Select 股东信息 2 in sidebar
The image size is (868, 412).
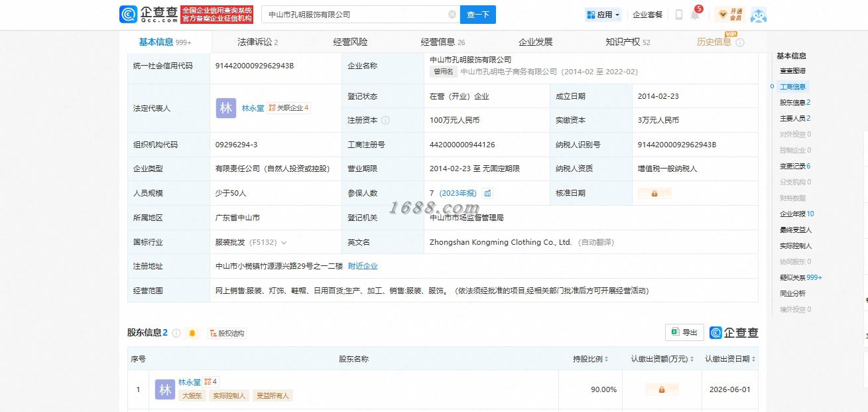tap(795, 102)
